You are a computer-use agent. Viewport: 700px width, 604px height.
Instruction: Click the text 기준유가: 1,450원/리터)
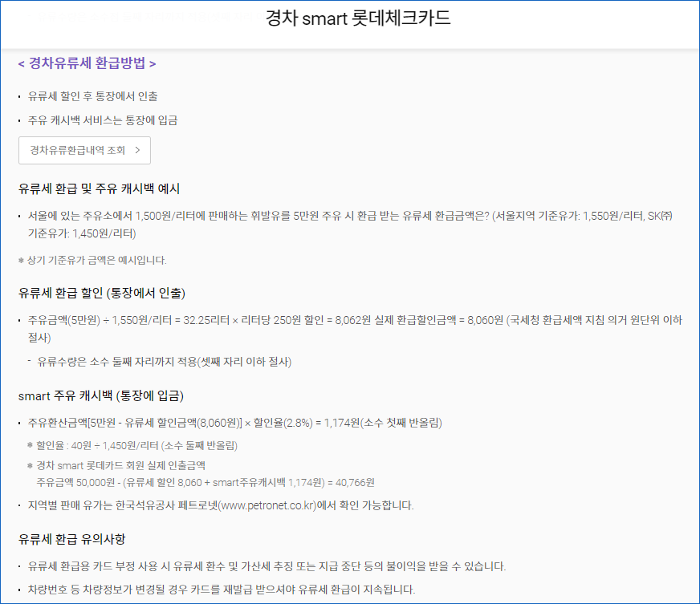tap(82, 233)
